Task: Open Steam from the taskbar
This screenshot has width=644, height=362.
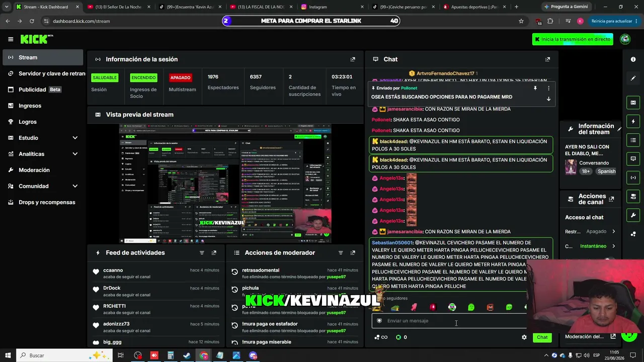Action: [x=187, y=355]
